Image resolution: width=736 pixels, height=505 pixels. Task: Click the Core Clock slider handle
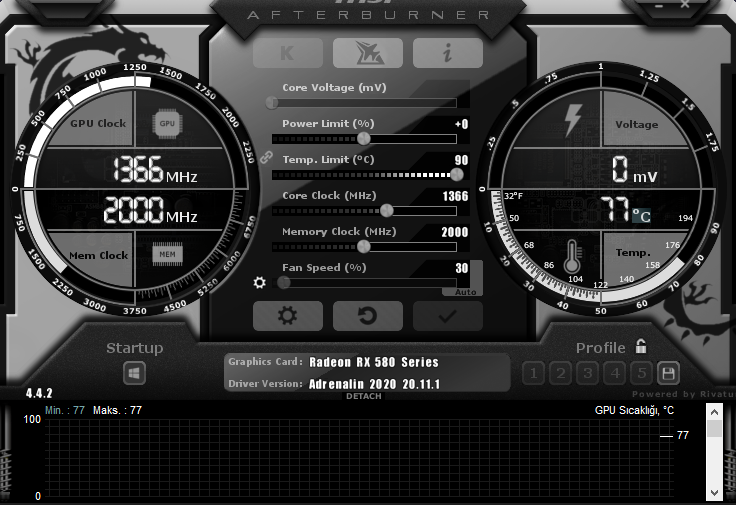(386, 210)
